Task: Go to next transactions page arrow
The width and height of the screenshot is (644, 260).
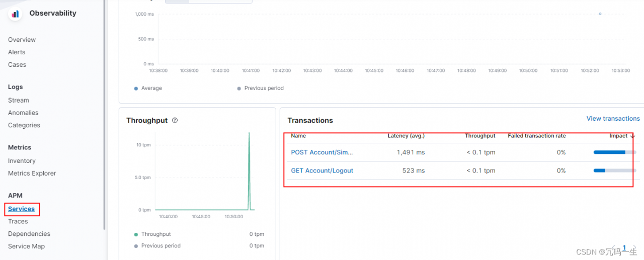Action: click(x=635, y=248)
